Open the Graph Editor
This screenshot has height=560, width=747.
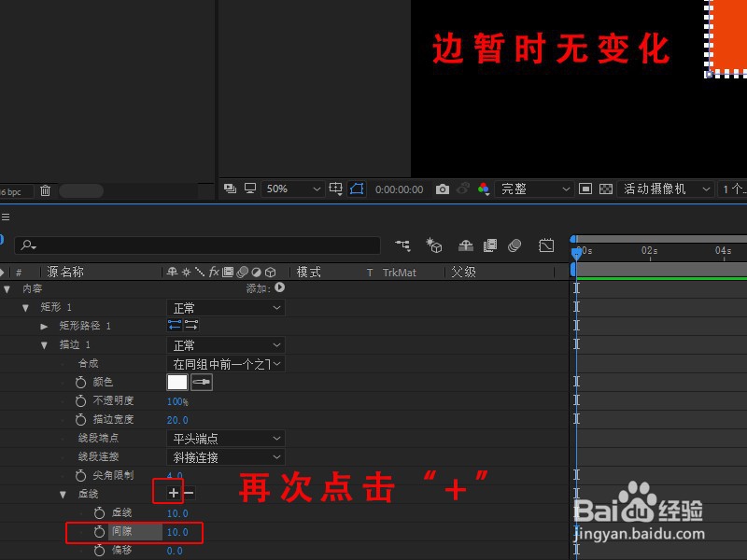546,244
